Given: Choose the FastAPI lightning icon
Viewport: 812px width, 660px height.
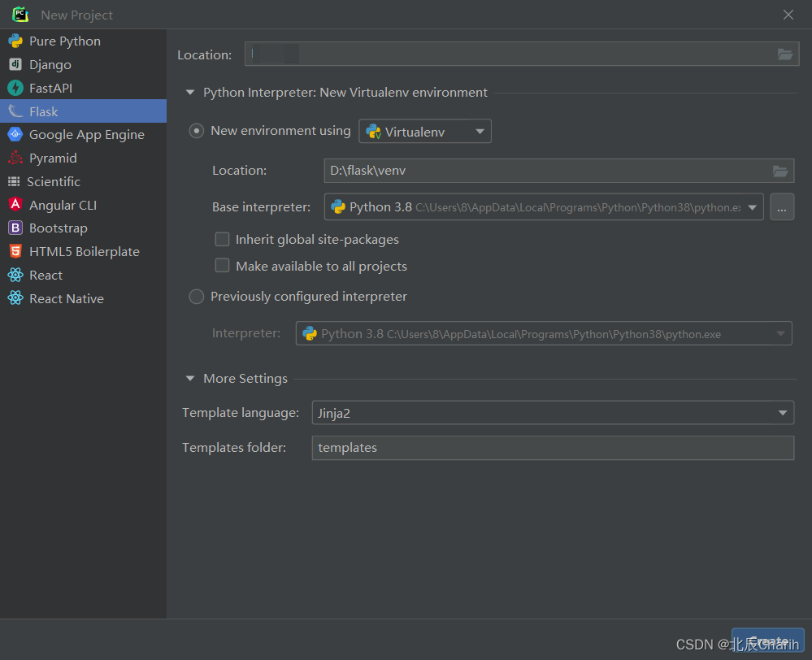Looking at the screenshot, I should click(15, 88).
